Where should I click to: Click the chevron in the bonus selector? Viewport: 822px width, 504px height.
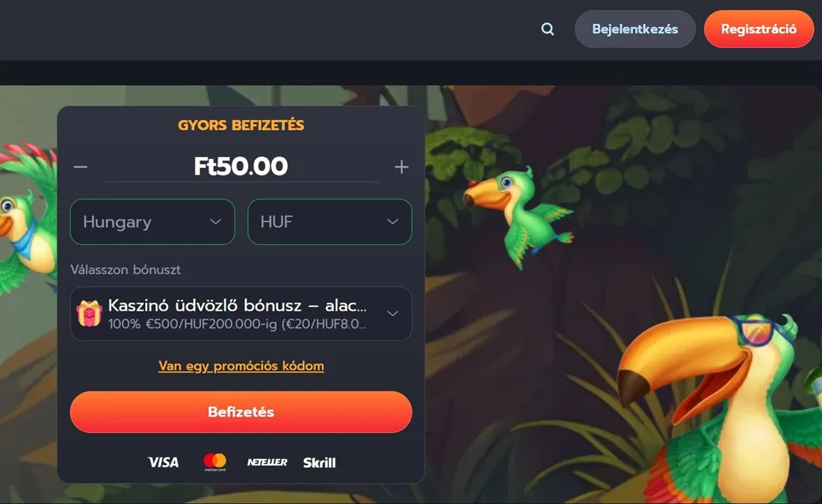(x=392, y=314)
